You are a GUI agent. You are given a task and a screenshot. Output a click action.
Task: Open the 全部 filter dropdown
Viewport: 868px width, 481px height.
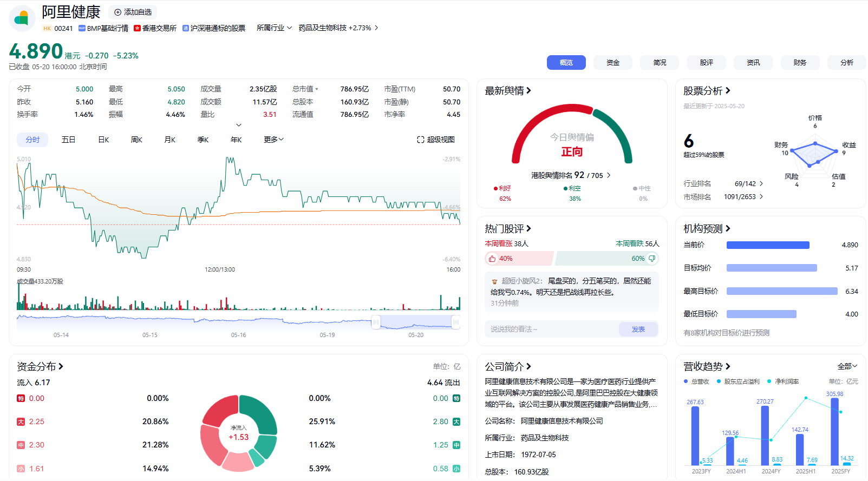(x=847, y=366)
